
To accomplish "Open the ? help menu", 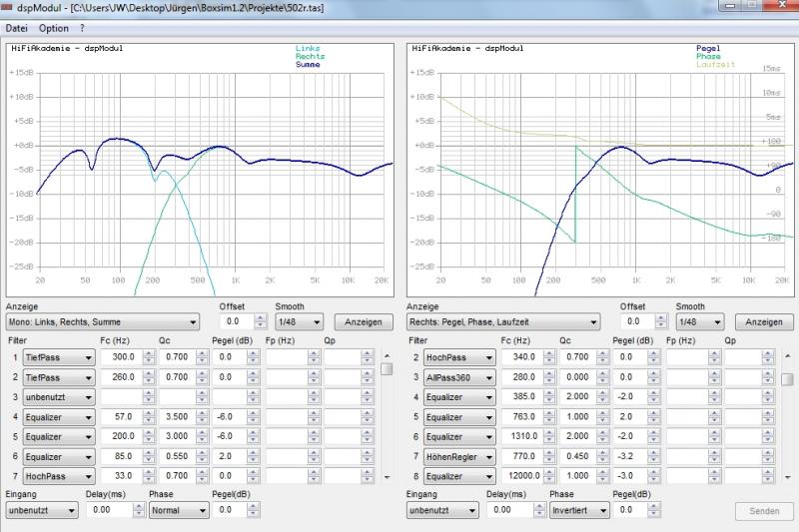I will point(83,28).
